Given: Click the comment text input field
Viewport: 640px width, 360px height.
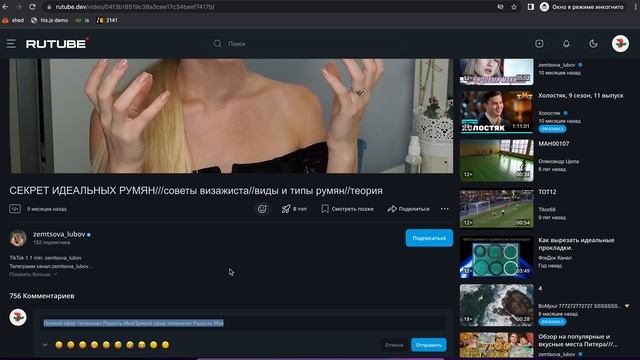Looking at the screenshot, I should pos(244,323).
